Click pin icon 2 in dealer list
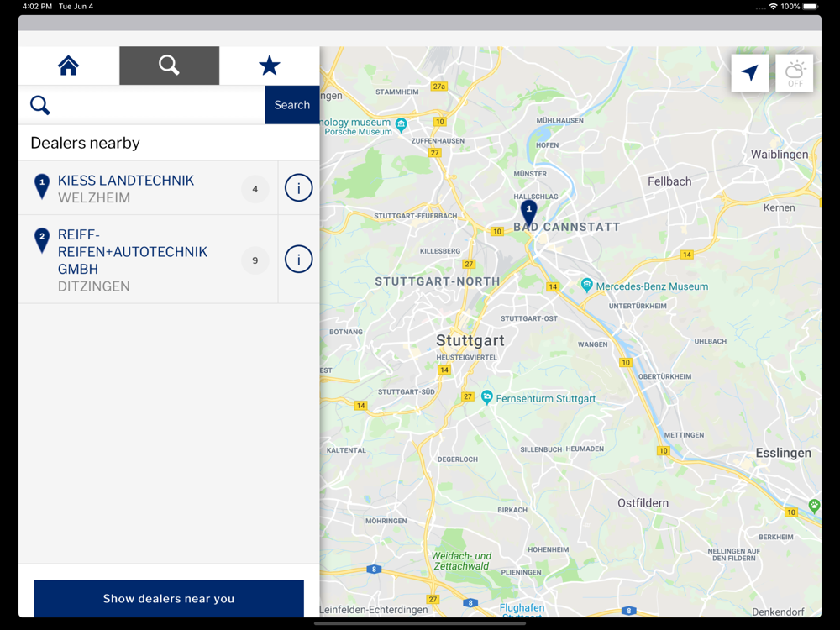Screen dimensions: 840x630 [x=42, y=240]
